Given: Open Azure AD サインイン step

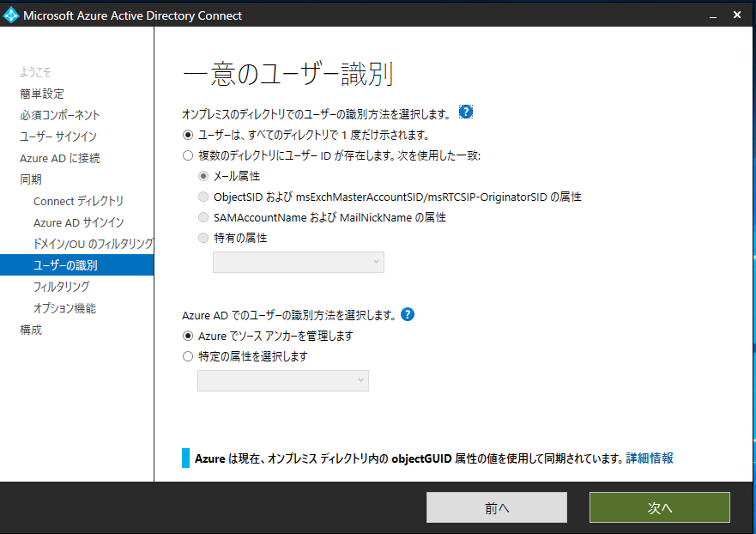Looking at the screenshot, I should click(x=79, y=222).
